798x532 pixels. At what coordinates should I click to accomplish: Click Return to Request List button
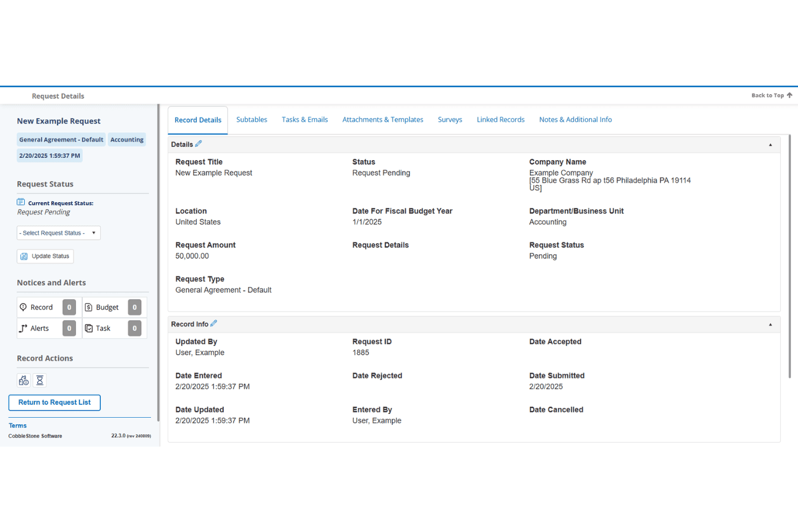pyautogui.click(x=54, y=403)
